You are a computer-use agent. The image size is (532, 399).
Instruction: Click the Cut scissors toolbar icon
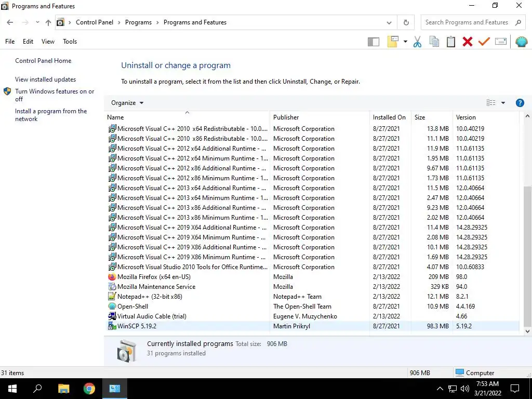(x=417, y=42)
